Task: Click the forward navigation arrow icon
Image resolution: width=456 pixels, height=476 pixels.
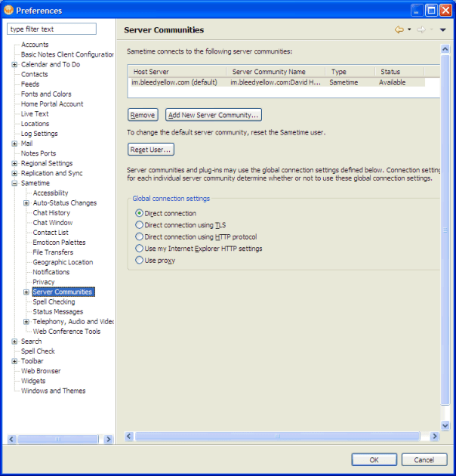Action: (x=421, y=29)
